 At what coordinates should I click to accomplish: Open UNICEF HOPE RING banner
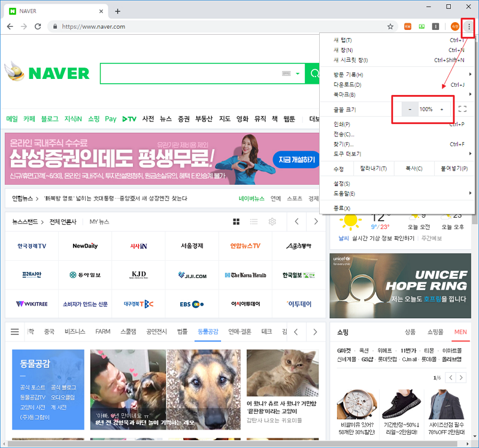(x=400, y=286)
